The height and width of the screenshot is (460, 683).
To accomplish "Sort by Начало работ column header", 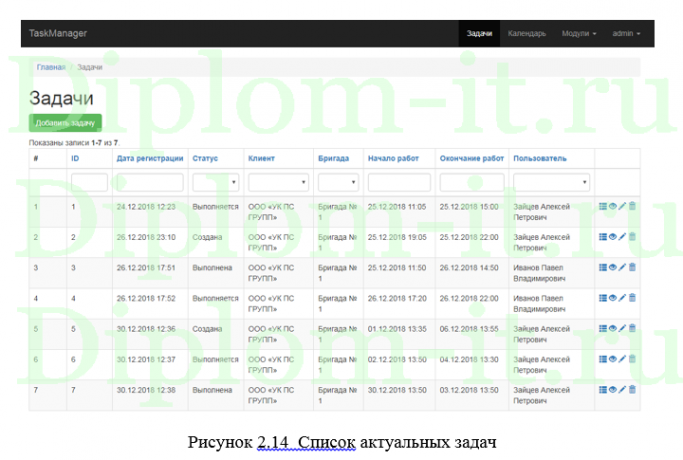I will [x=393, y=159].
